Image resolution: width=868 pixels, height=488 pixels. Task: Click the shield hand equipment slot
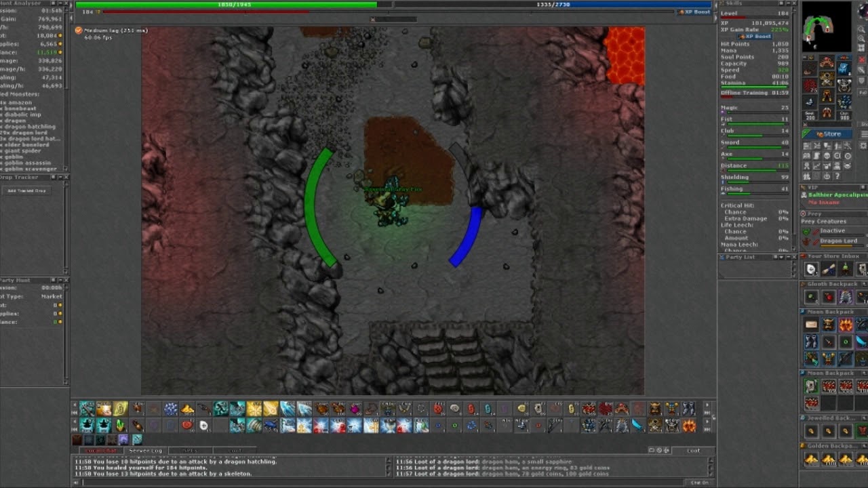pyautogui.click(x=844, y=86)
